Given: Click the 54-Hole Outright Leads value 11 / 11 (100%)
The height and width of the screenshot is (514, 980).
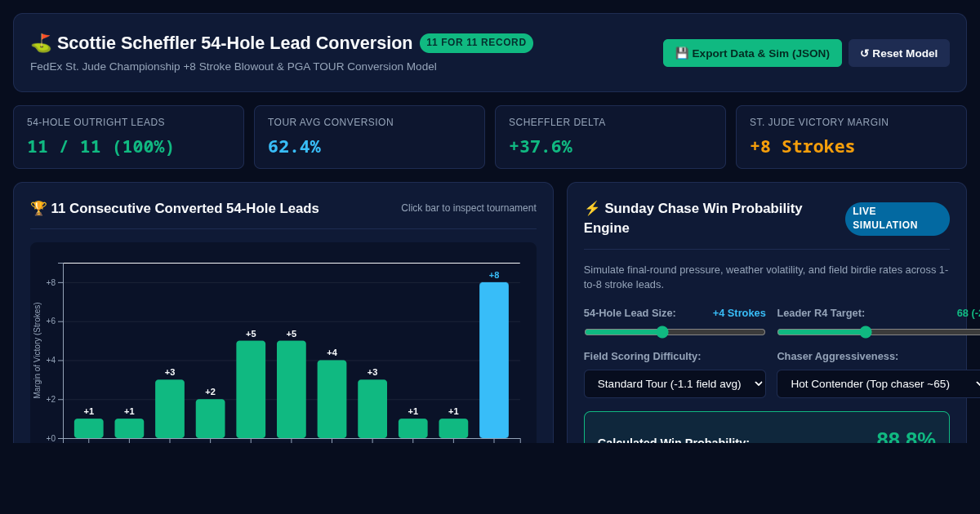Looking at the screenshot, I should [100, 147].
